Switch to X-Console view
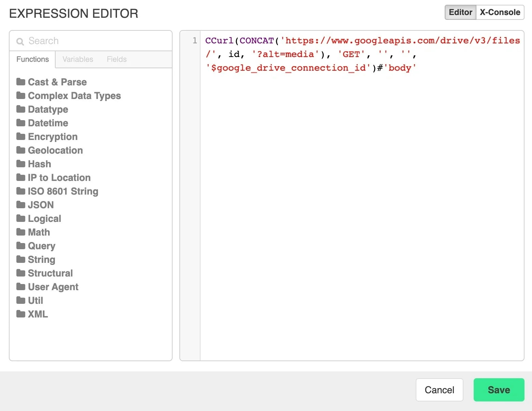Image resolution: width=532 pixels, height=411 pixels. point(500,12)
